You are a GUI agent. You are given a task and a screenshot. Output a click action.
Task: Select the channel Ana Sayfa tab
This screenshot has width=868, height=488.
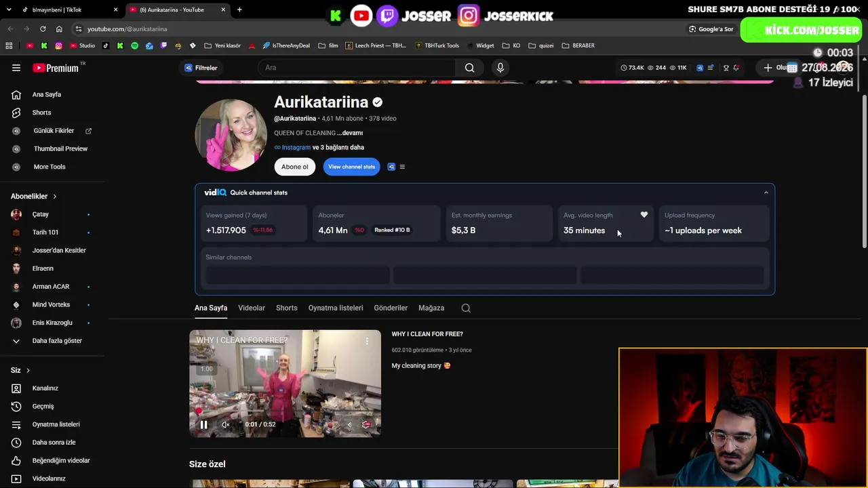[211, 308]
